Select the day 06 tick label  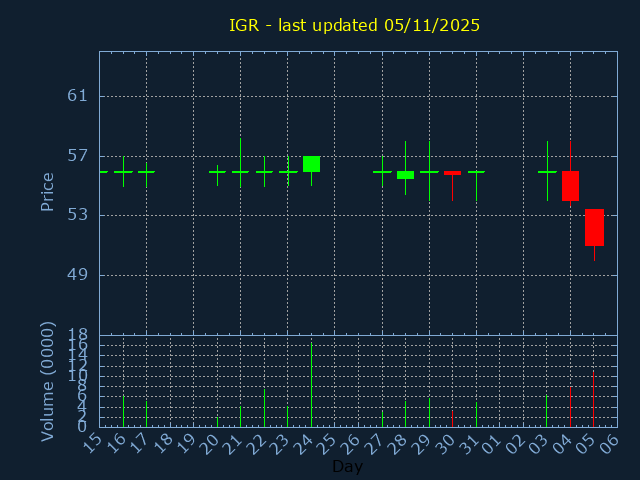(609, 442)
